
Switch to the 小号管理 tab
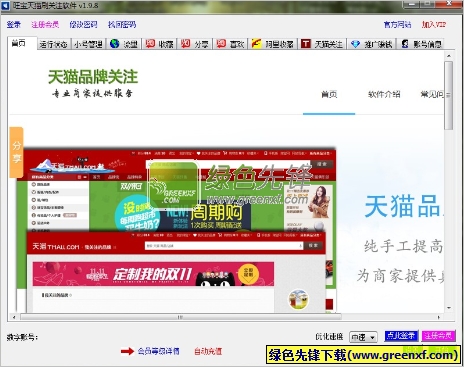pos(88,44)
